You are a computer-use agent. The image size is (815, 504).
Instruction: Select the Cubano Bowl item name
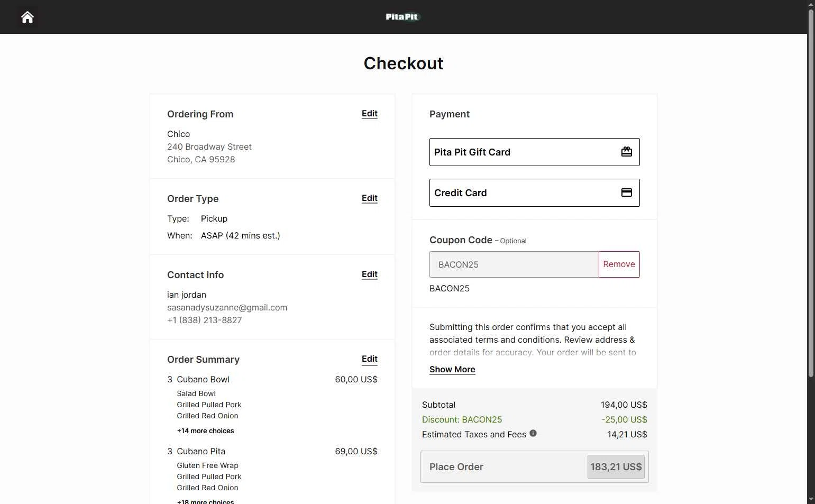[203, 379]
